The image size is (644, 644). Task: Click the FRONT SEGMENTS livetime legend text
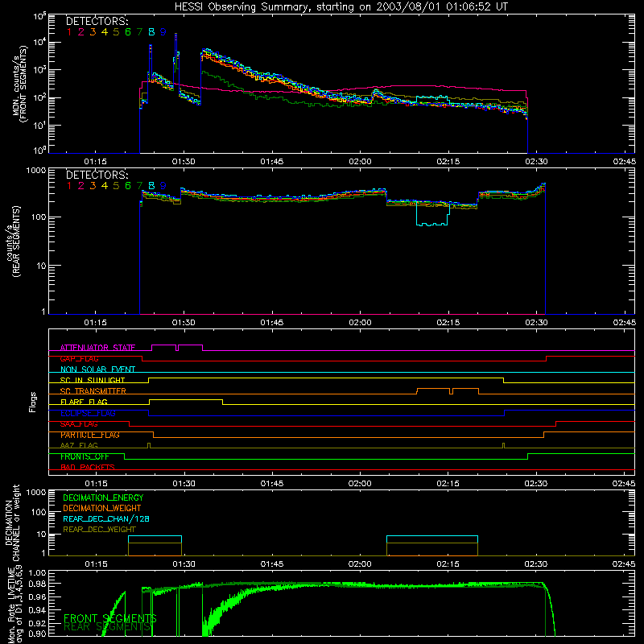tap(110, 618)
